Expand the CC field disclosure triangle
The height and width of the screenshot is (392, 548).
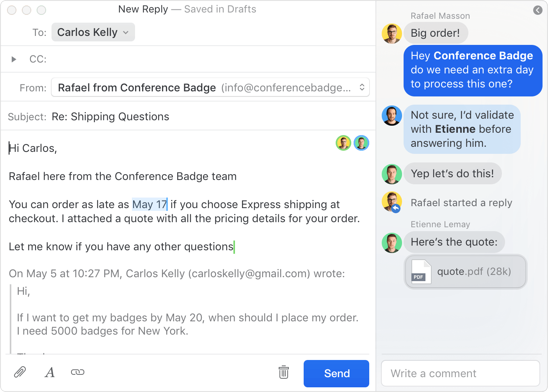14,59
